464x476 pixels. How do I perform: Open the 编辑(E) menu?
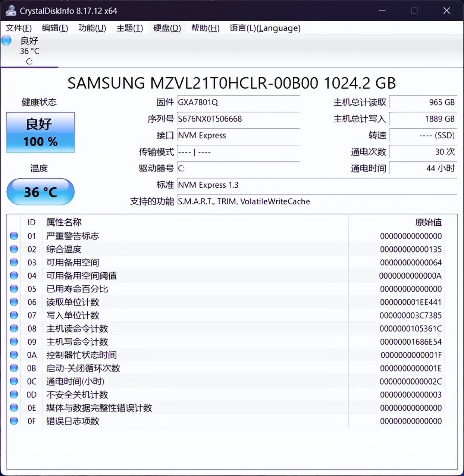tap(55, 28)
